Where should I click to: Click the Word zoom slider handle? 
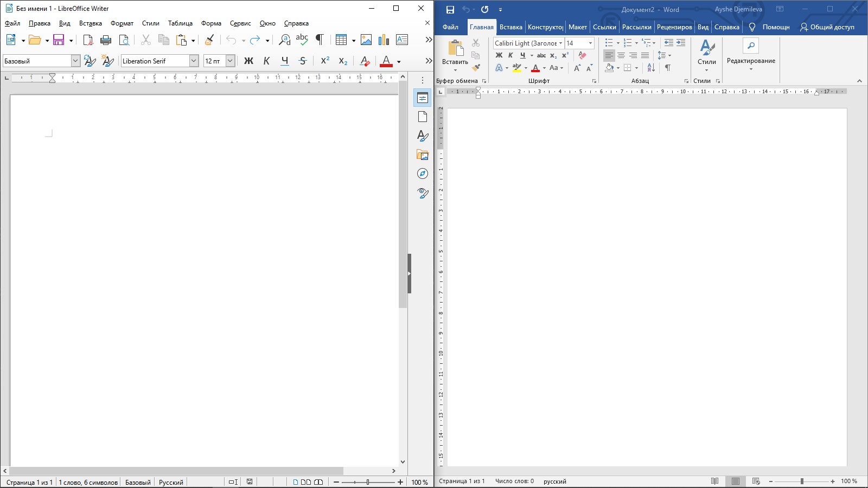(x=802, y=481)
